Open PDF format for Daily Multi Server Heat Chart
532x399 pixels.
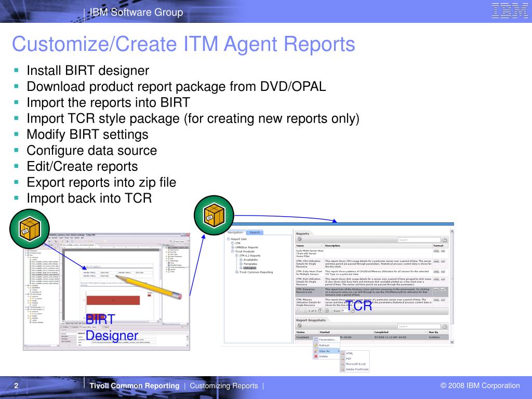(443, 251)
